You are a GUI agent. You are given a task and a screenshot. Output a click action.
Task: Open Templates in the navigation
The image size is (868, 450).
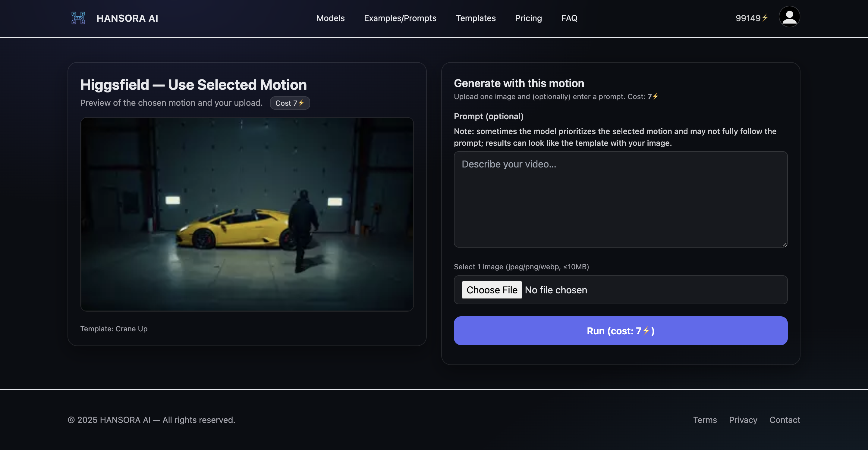coord(476,18)
